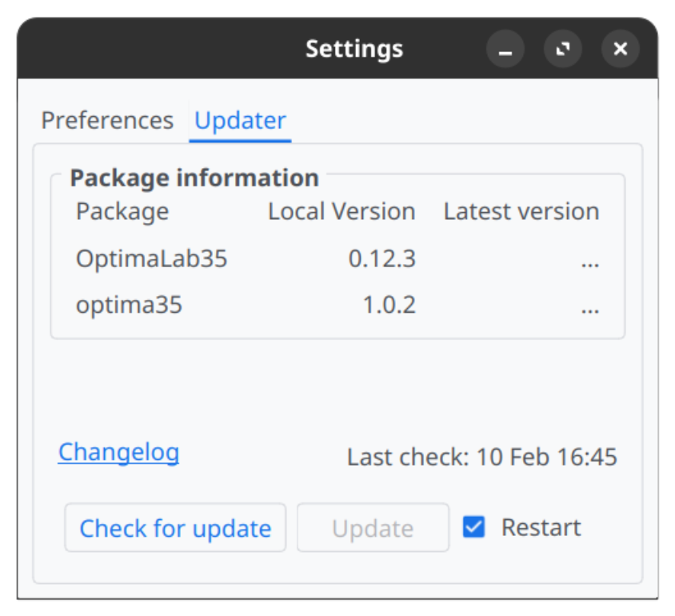This screenshot has height=616, width=675.
Task: Close the Settings window
Action: click(620, 50)
